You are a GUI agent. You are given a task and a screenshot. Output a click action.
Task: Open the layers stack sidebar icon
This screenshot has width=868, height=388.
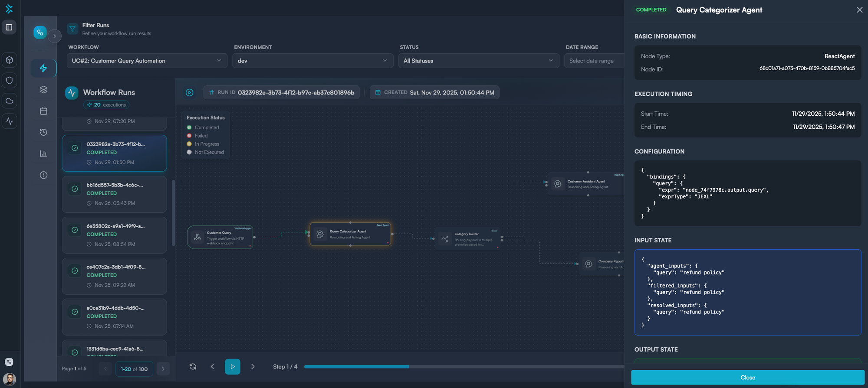[x=43, y=90]
